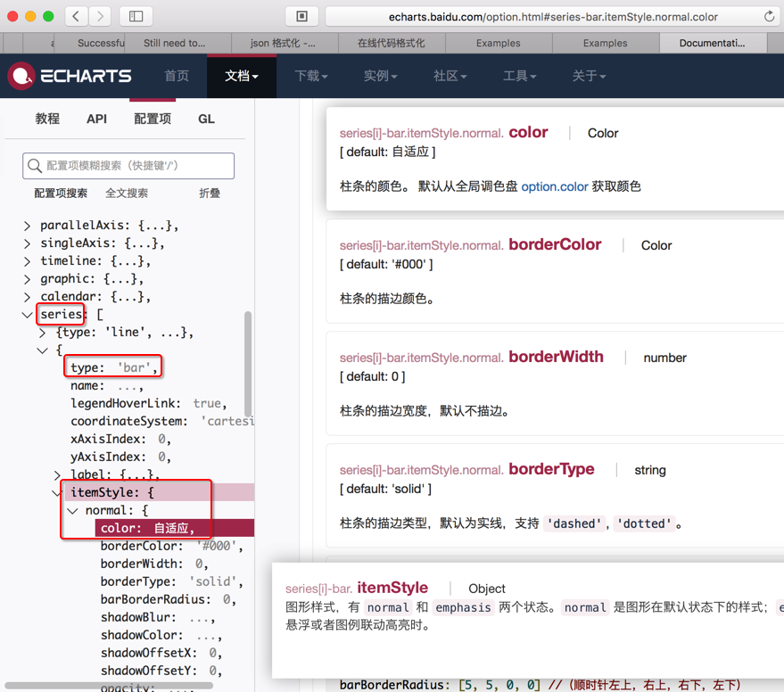The image size is (784, 692).
Task: Select the shadowColor tree item
Action: pyautogui.click(x=161, y=635)
